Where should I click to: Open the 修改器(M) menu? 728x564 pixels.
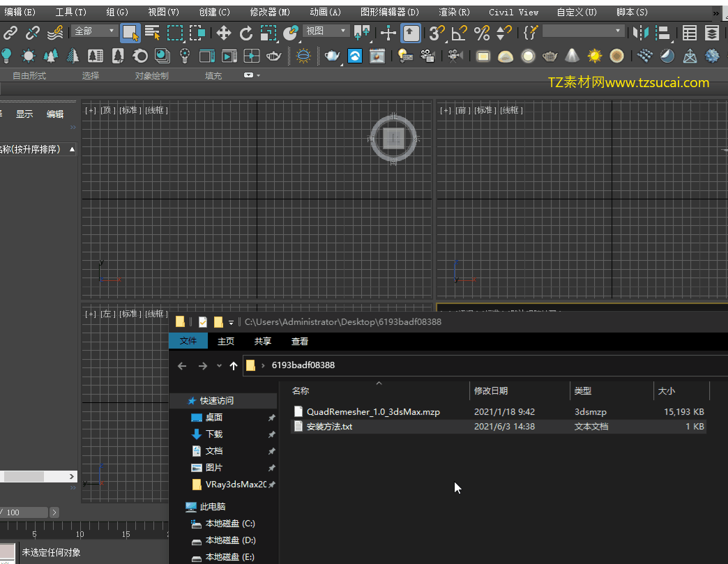269,12
